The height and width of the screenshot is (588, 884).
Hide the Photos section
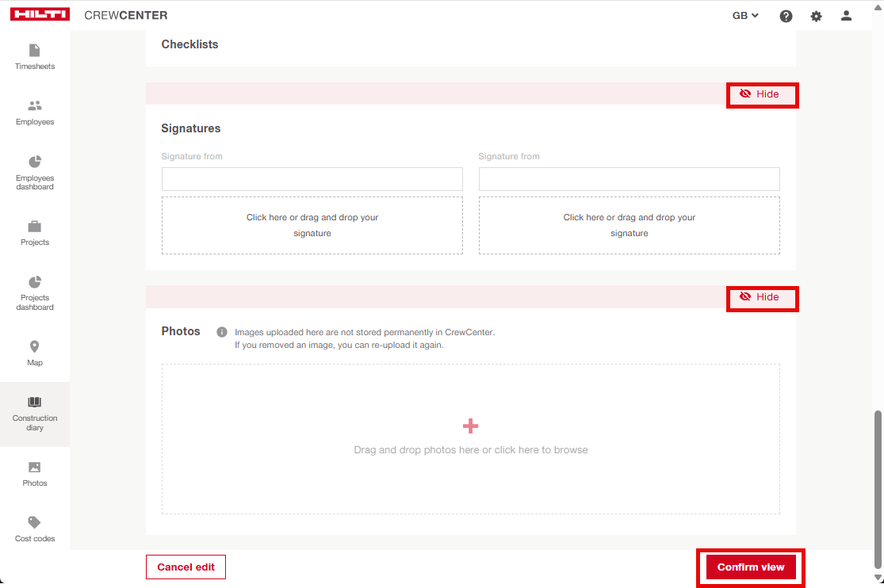[761, 297]
